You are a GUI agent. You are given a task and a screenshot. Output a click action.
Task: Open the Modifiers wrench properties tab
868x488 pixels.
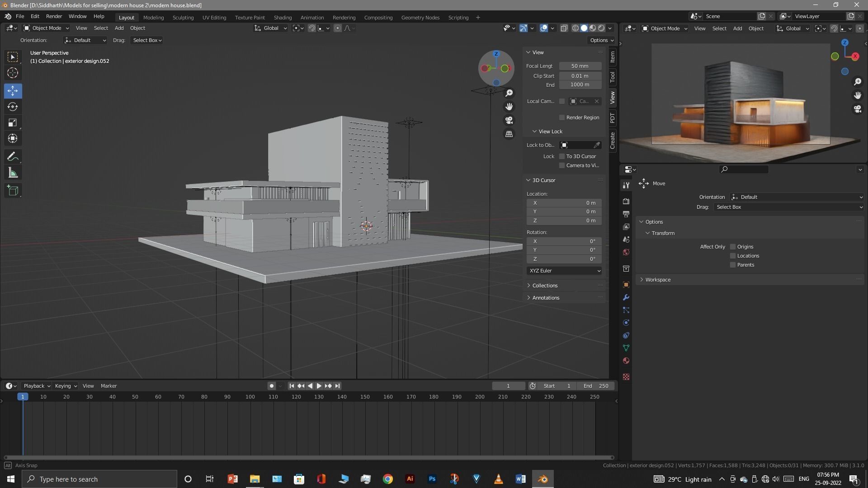tap(626, 297)
